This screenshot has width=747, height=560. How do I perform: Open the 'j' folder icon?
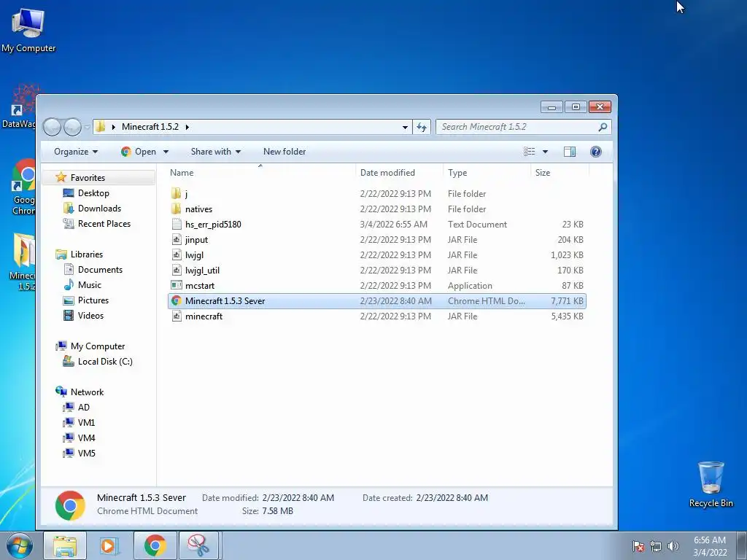(177, 194)
